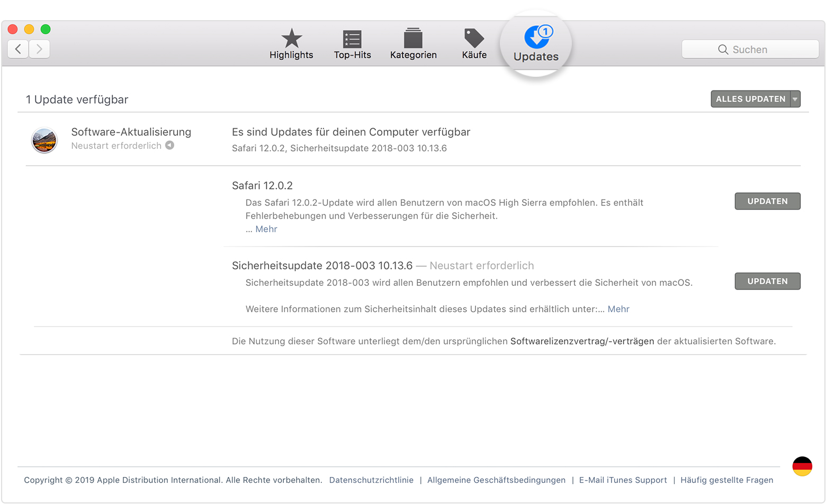826x504 pixels.
Task: Open the Alles Updaten dropdown arrow
Action: tap(795, 99)
